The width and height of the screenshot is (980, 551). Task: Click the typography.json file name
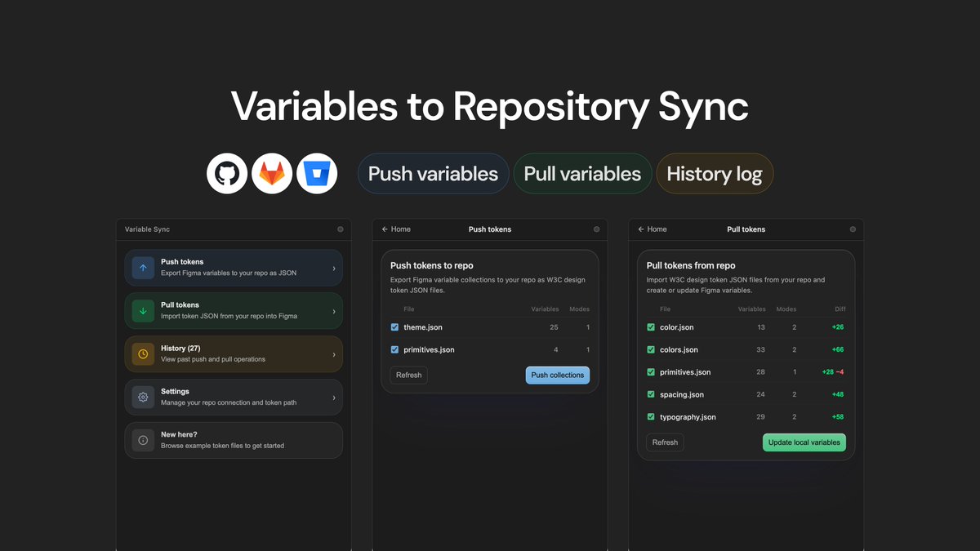688,417
